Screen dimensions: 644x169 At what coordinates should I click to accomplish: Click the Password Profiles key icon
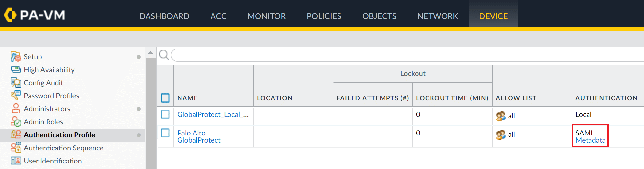coord(16,96)
